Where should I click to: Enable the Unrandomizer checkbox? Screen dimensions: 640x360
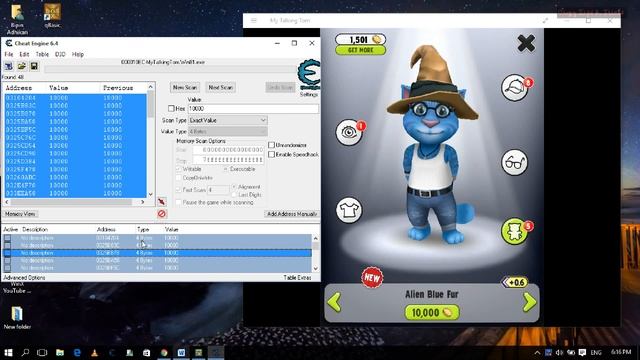pos(271,145)
